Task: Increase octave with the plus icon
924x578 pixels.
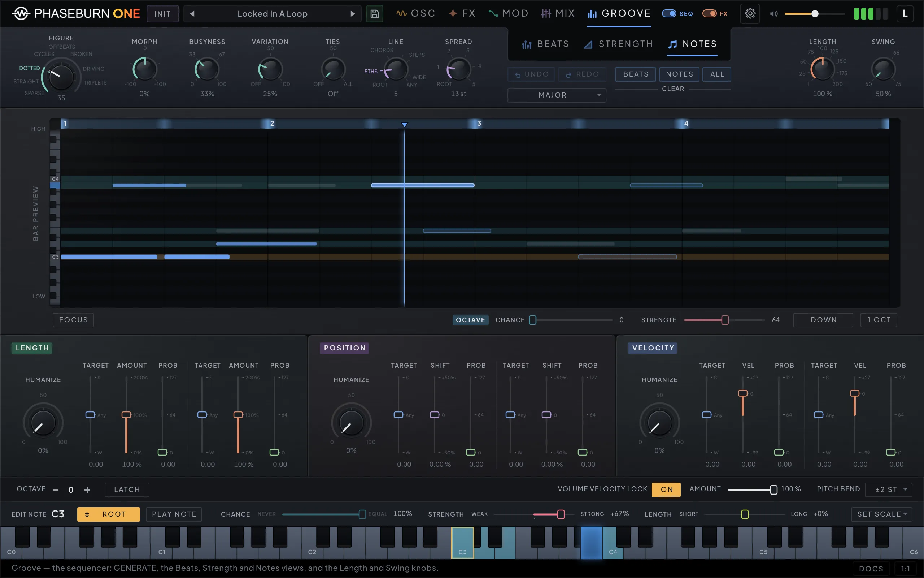Action: click(87, 490)
